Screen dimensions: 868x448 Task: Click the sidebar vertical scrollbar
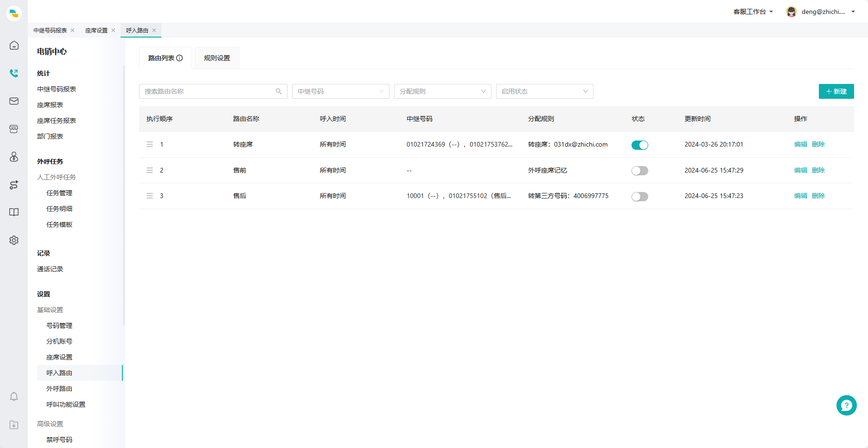click(x=124, y=195)
